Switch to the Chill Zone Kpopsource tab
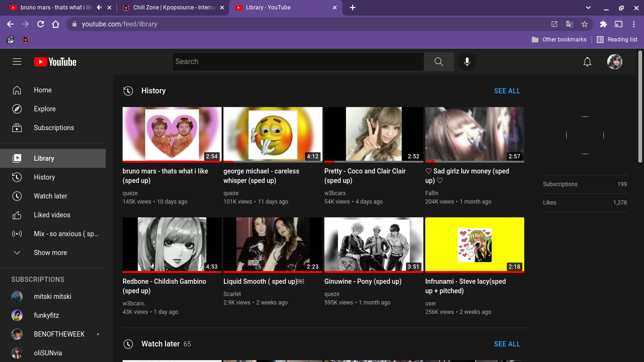 pos(173,8)
